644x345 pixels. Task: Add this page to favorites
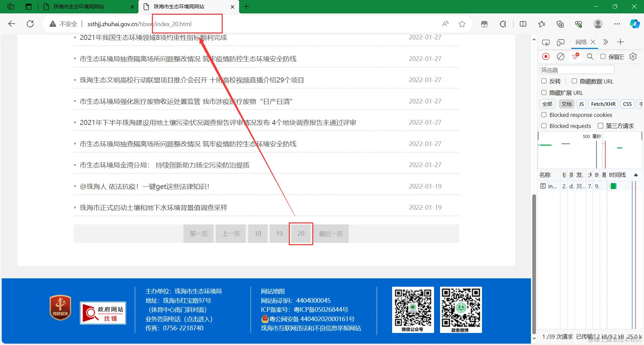point(462,24)
